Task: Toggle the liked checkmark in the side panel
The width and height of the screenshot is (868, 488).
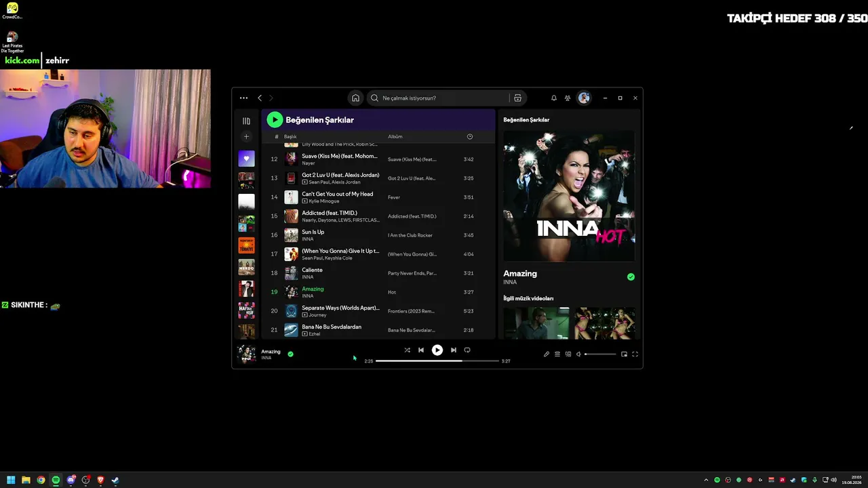Action: point(631,277)
